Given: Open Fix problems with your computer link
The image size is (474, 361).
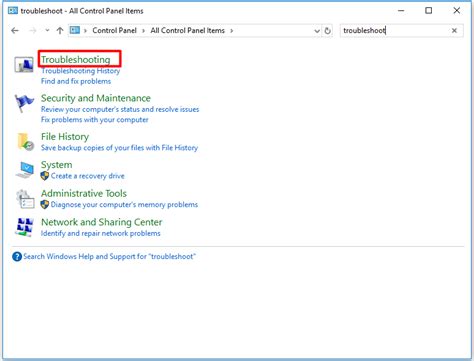Looking at the screenshot, I should pyautogui.click(x=95, y=120).
